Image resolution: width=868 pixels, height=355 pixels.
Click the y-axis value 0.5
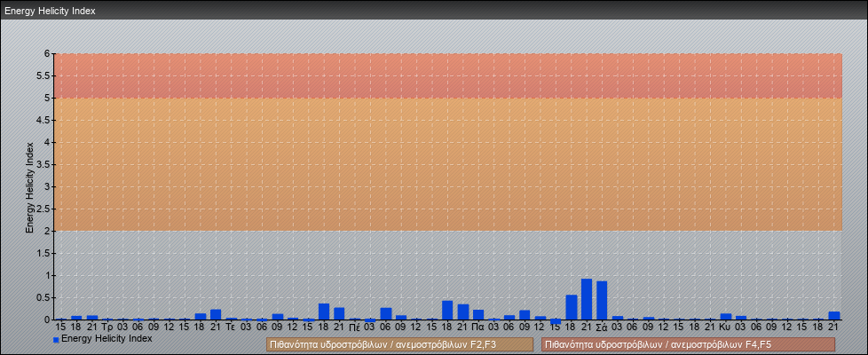point(44,297)
